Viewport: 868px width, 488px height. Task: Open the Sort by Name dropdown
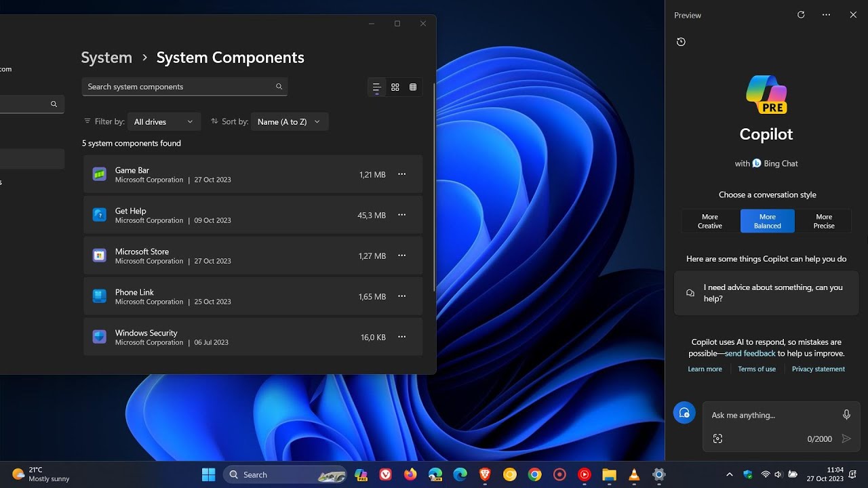[x=290, y=122]
